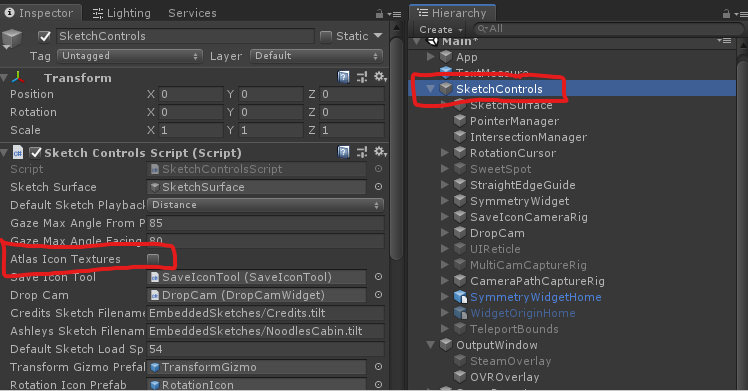748x391 pixels.
Task: Open Sketch Controls Script gear menu
Action: tap(380, 152)
